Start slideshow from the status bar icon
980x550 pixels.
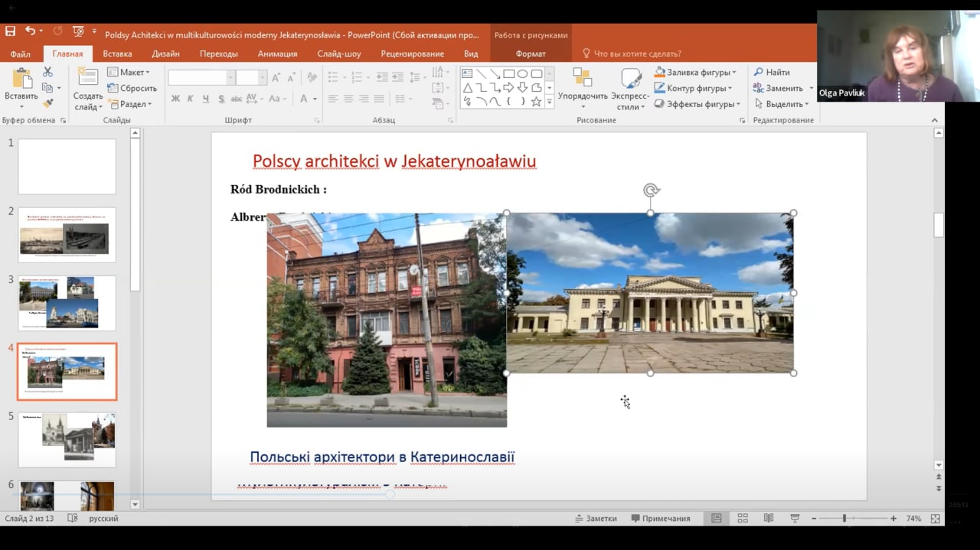click(x=794, y=519)
